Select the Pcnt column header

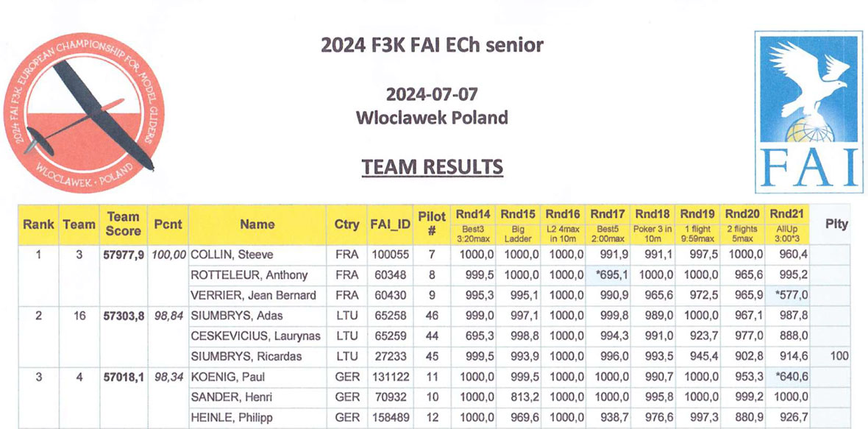coord(168,224)
